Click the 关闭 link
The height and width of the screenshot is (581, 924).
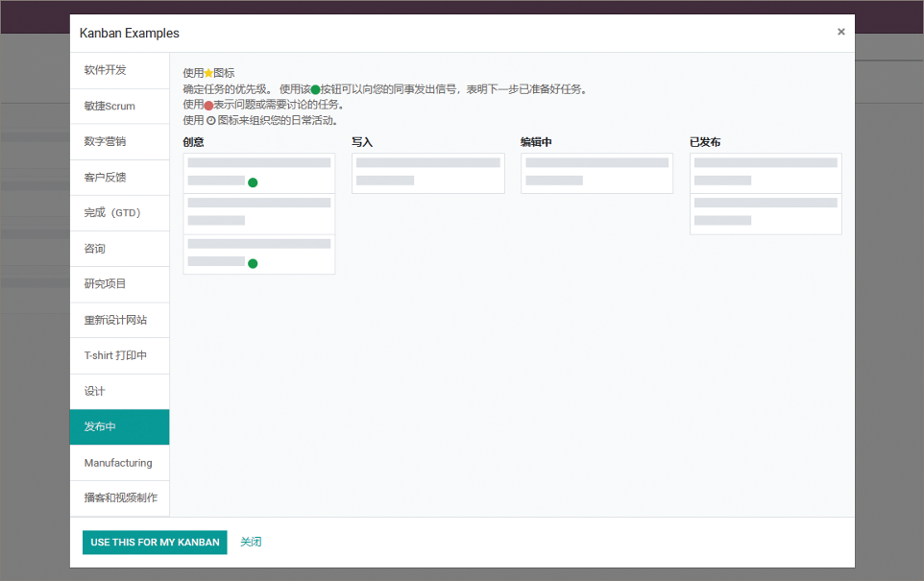point(251,543)
